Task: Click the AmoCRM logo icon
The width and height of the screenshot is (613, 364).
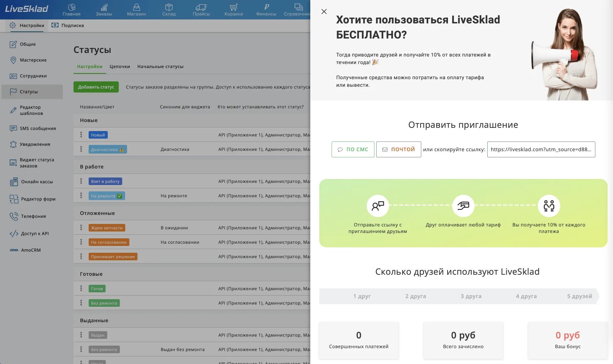Action: tap(14, 250)
